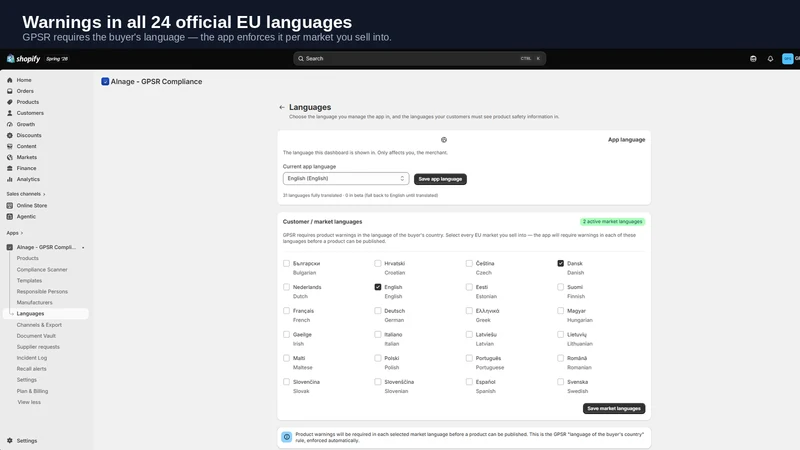The height and width of the screenshot is (450, 800).
Task: Open Plan & Billing page
Action: point(32,391)
